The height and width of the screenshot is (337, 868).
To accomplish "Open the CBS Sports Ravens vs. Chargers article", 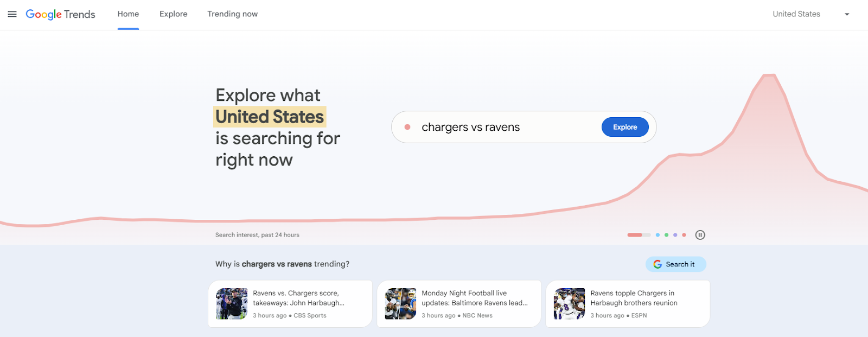I will (290, 303).
